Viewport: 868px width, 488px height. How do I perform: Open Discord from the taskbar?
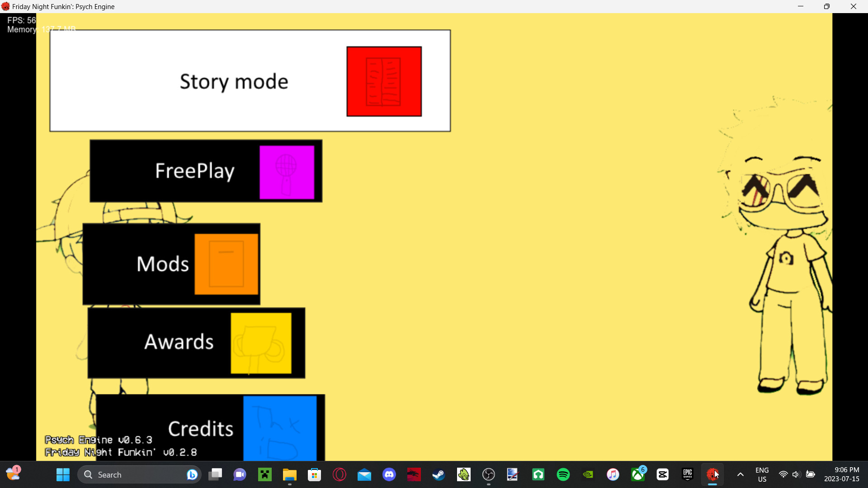tap(390, 474)
